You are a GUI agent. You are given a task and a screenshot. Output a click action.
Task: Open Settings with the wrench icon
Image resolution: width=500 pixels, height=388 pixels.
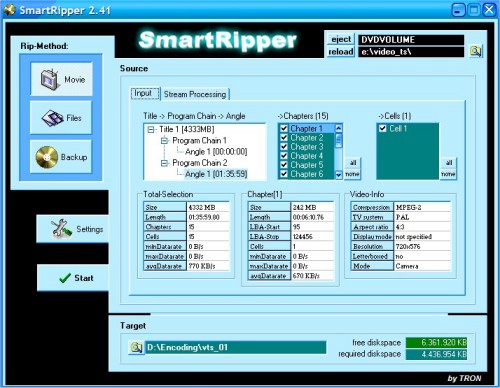pyautogui.click(x=61, y=229)
